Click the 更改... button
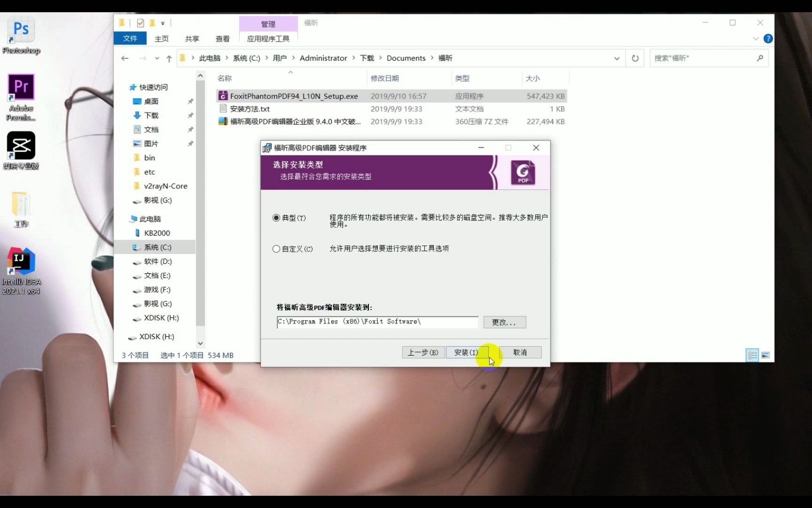Screen dimensions: 812x508 point(504,322)
